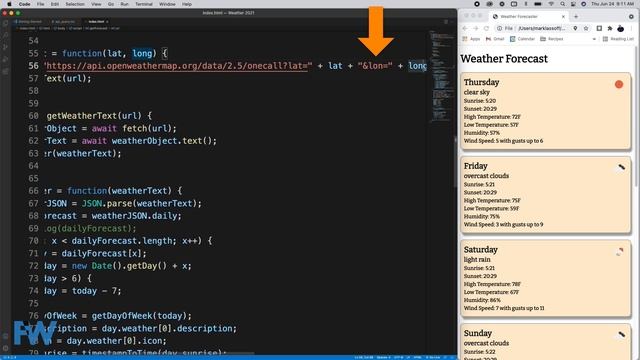
Task: Switch to the index.html editor tab
Action: coord(96,22)
